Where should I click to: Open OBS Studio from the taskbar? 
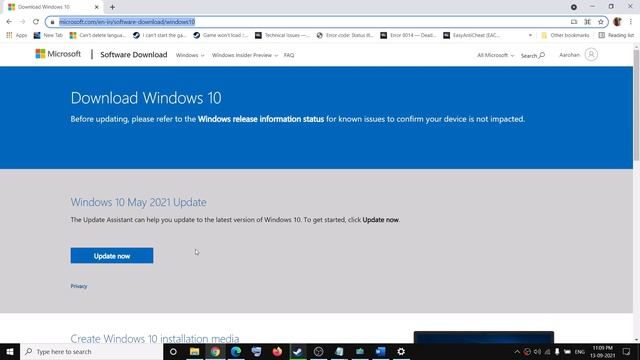318,351
